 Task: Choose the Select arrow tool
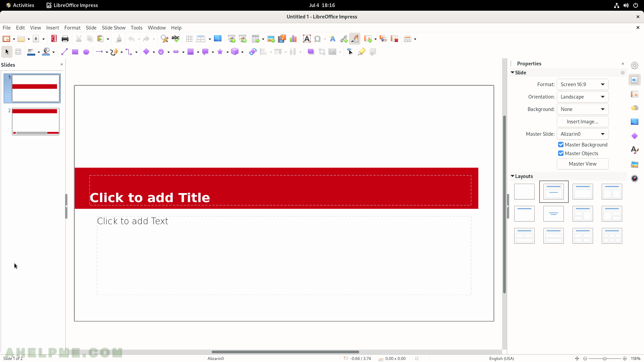click(7, 52)
